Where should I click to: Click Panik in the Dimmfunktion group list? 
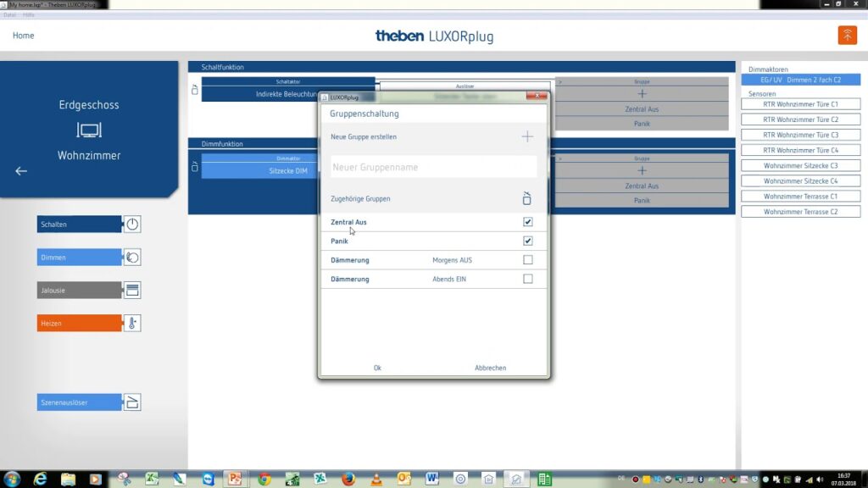[x=642, y=201]
